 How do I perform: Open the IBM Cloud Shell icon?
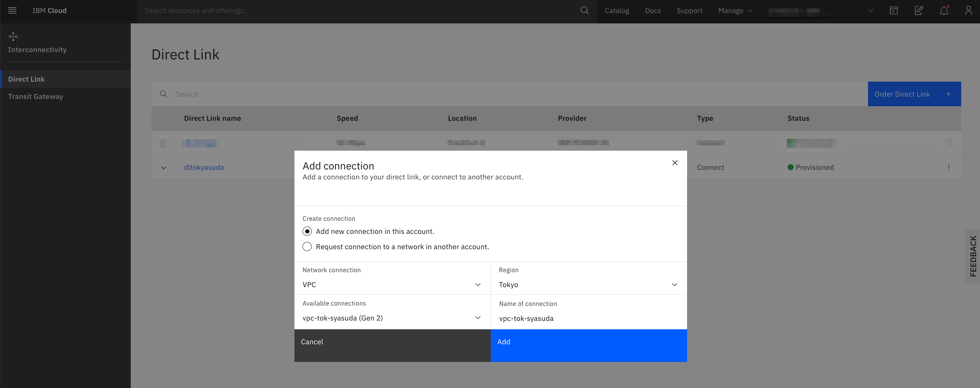[894, 11]
